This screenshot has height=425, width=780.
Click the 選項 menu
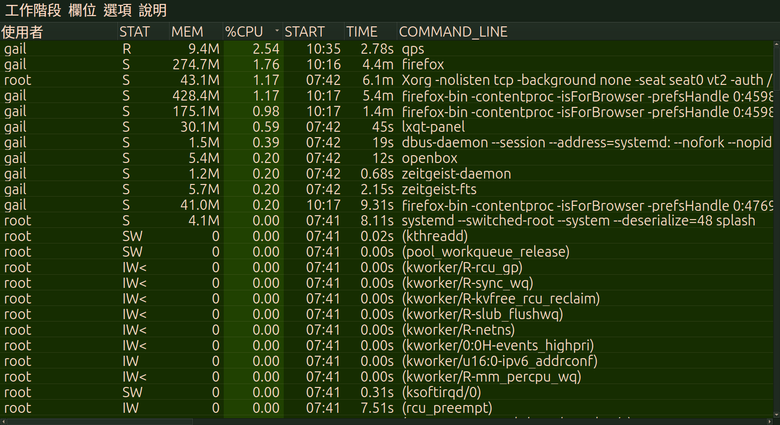[x=117, y=10]
